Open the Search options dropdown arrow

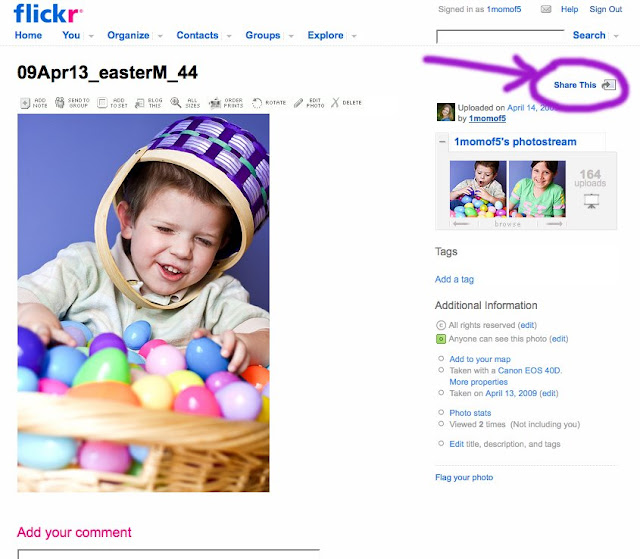(x=616, y=36)
